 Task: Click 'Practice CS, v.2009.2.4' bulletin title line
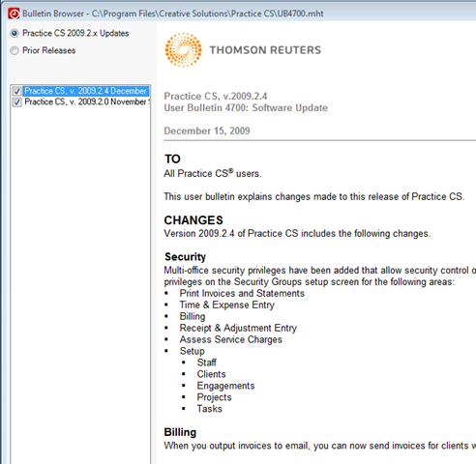click(x=216, y=97)
